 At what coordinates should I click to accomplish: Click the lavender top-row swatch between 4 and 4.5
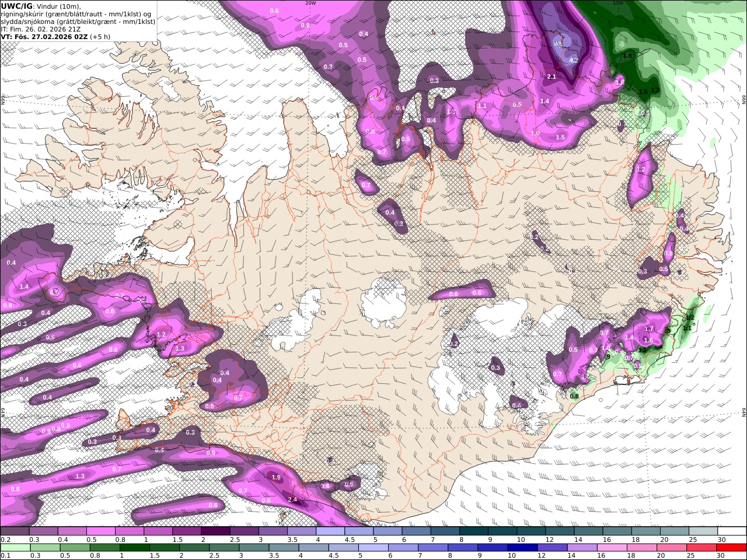pos(330,531)
